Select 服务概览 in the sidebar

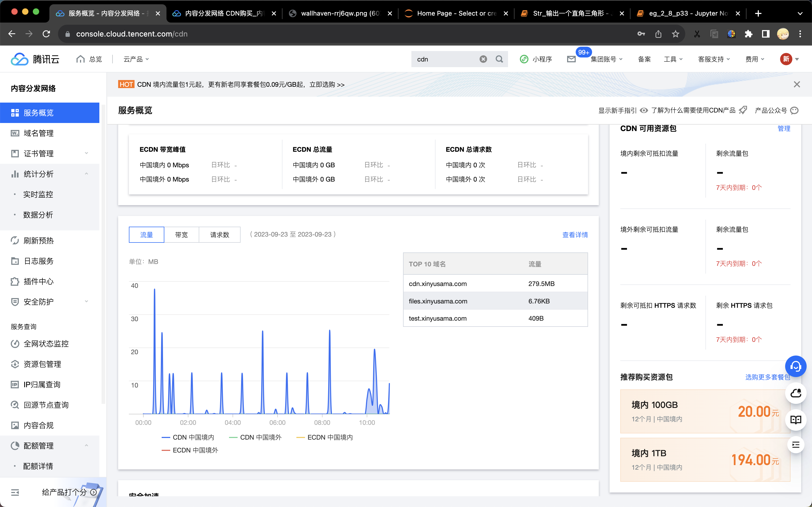[x=50, y=113]
